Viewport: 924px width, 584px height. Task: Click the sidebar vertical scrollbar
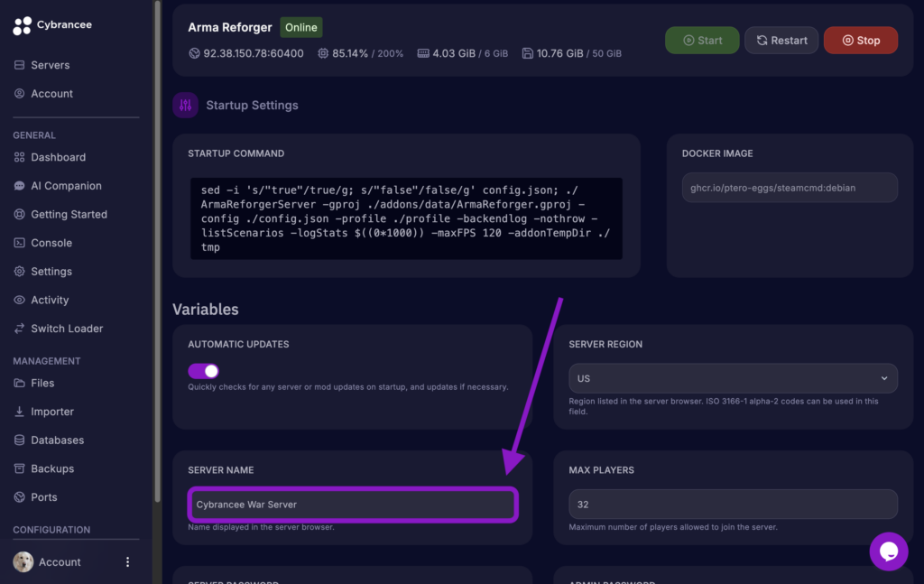pyautogui.click(x=157, y=250)
